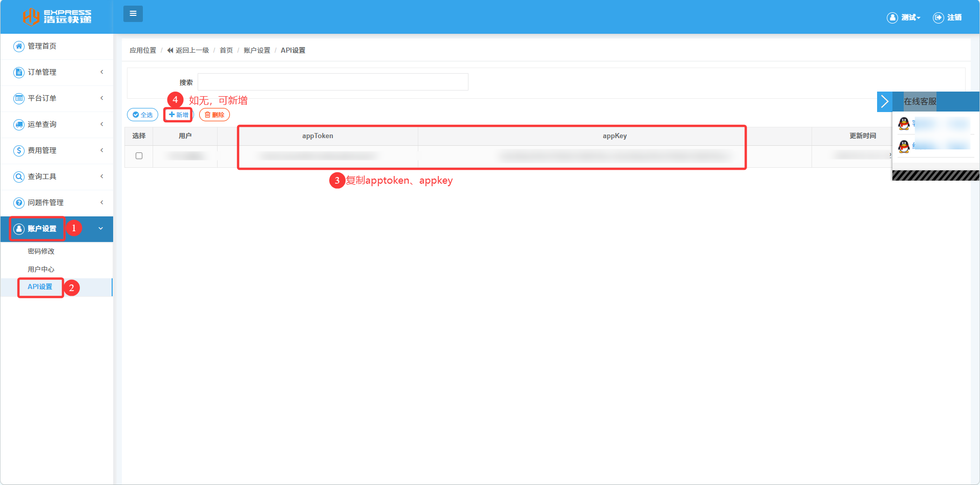Open the 密码修改 submenu item
Viewport: 980px width, 485px height.
pos(41,251)
